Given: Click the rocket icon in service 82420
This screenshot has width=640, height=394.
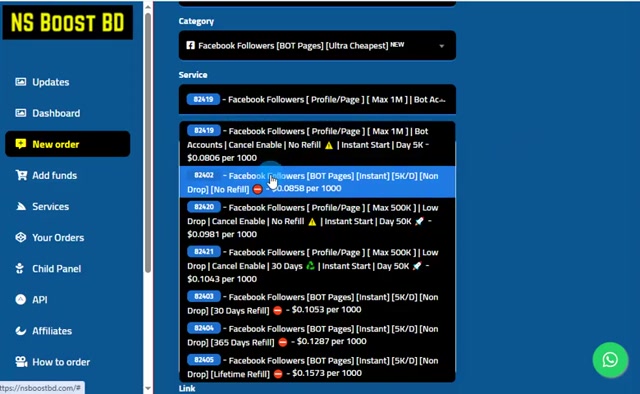Looking at the screenshot, I should pyautogui.click(x=419, y=221).
